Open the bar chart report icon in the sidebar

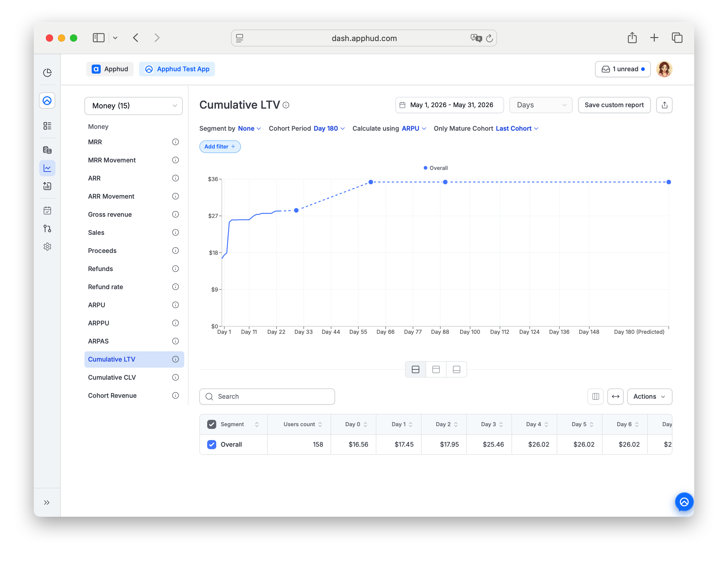(x=47, y=186)
